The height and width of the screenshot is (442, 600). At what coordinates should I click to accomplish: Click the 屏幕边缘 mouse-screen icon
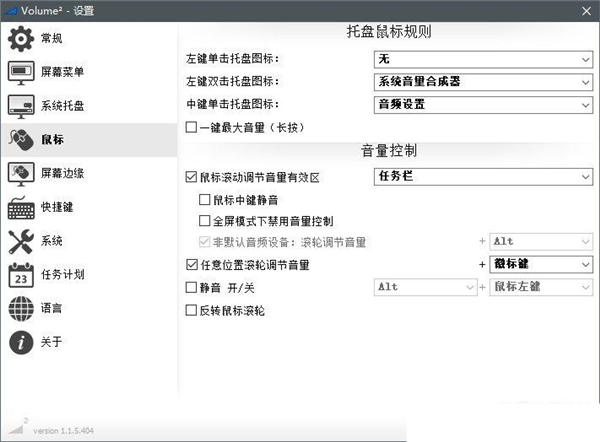pos(21,173)
